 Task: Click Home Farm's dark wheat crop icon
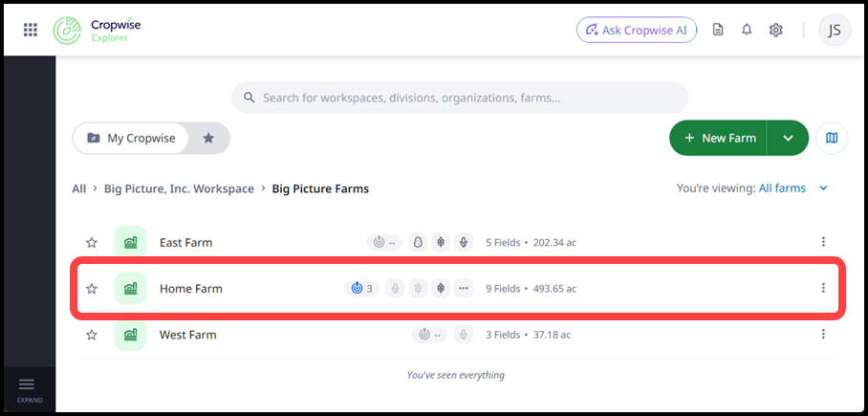[441, 288]
